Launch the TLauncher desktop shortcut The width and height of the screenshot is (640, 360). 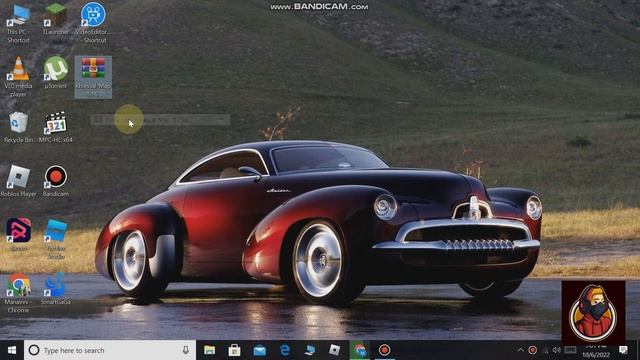click(56, 20)
